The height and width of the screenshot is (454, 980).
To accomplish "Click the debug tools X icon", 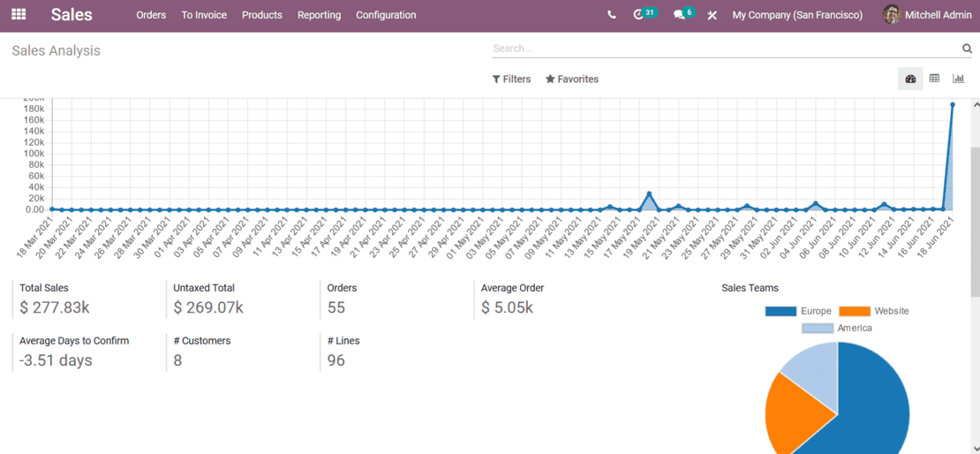I will (x=712, y=15).
